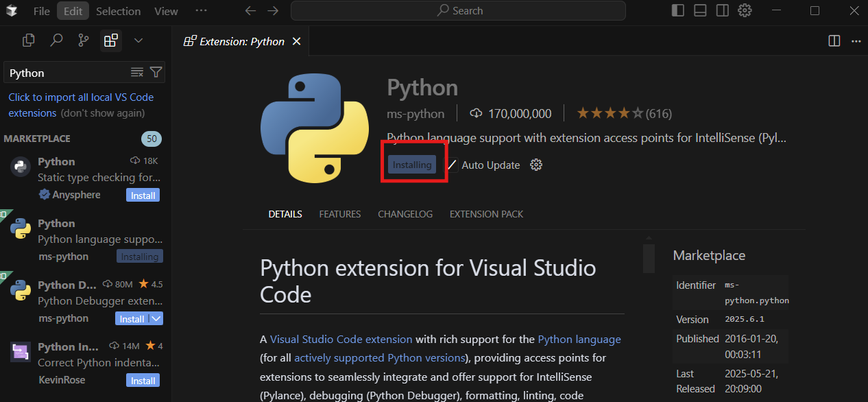Select the Python Indent extension icon
The height and width of the screenshot is (402, 868).
tap(21, 352)
